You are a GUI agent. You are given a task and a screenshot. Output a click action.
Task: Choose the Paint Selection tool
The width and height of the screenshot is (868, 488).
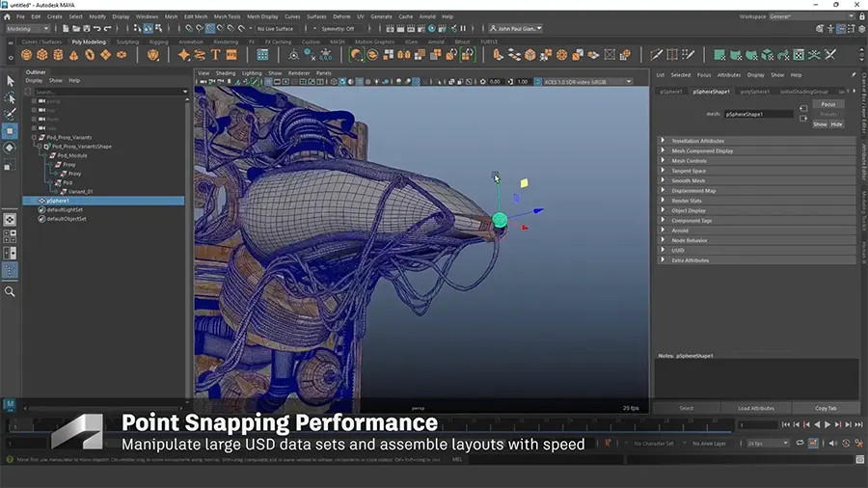point(10,115)
